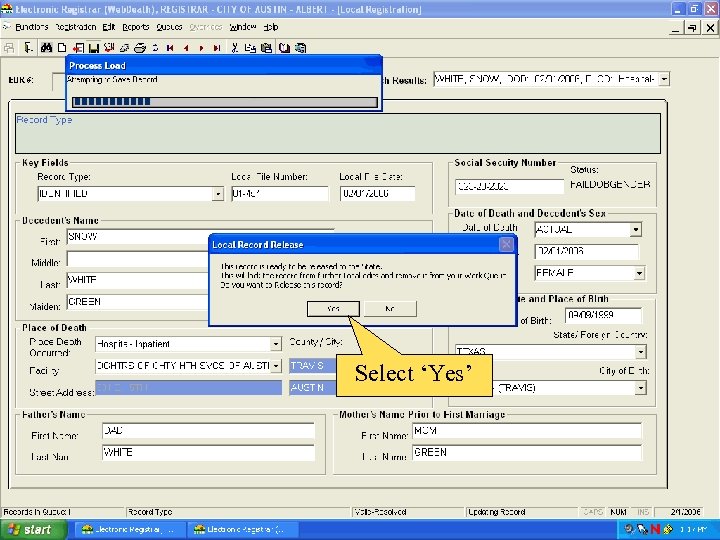
Task: Open the Functions menu
Action: (x=32, y=27)
